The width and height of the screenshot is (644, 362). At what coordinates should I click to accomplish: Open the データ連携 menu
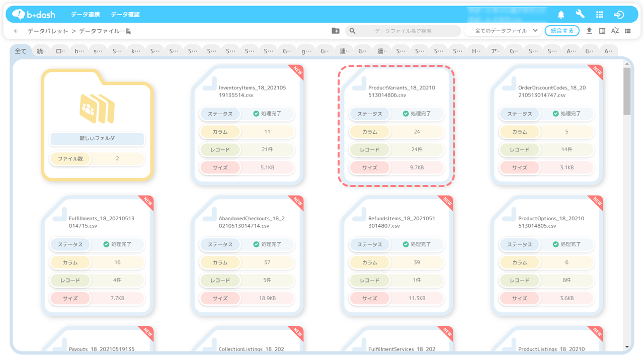pyautogui.click(x=86, y=15)
